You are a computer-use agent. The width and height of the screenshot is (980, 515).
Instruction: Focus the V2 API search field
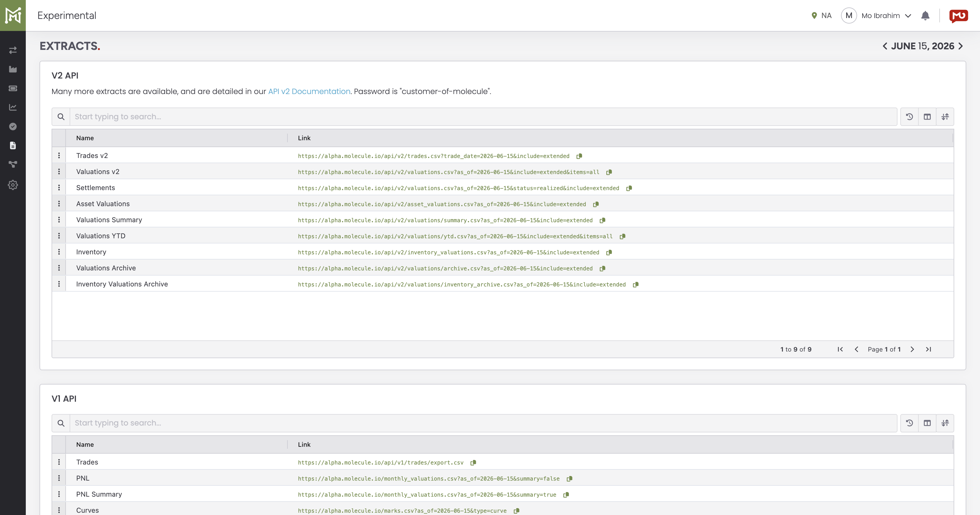point(483,117)
